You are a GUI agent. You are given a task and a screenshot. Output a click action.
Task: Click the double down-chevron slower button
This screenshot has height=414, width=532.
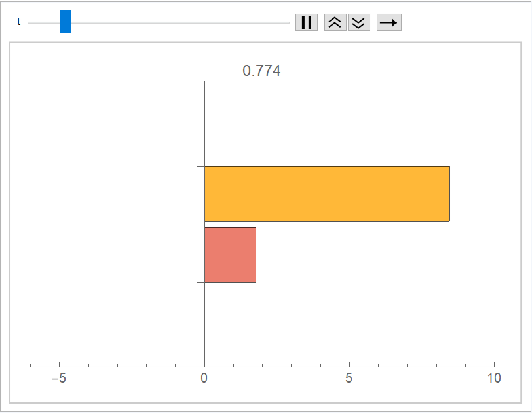click(358, 22)
